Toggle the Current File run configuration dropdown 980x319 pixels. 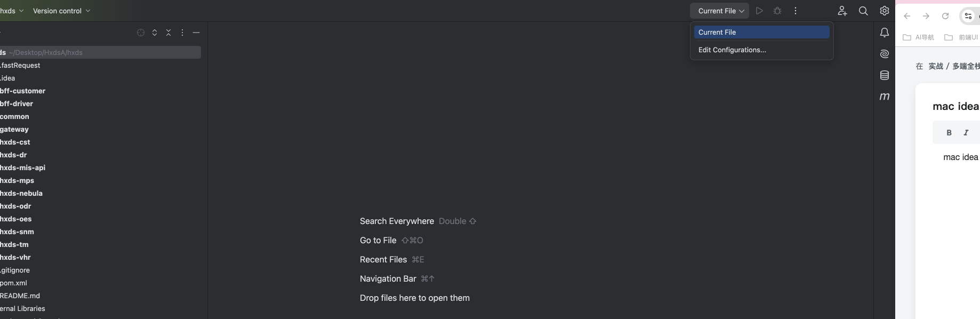[720, 11]
